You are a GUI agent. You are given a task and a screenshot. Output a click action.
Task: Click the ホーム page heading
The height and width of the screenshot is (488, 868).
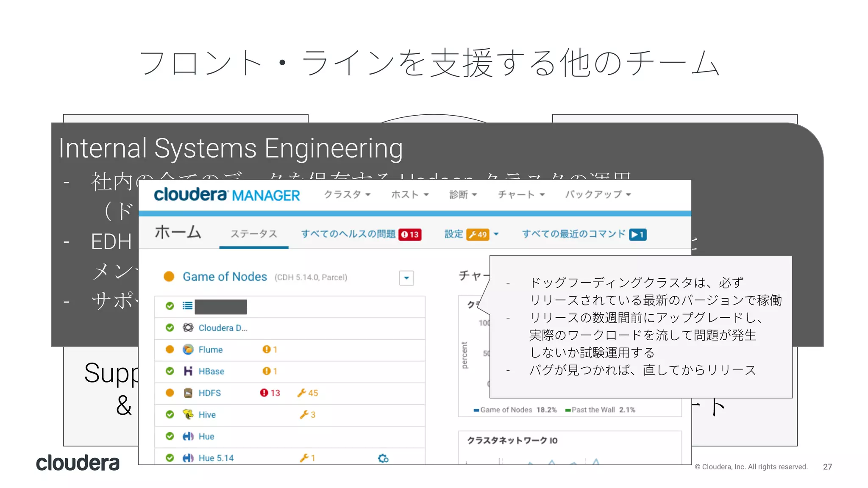point(178,232)
